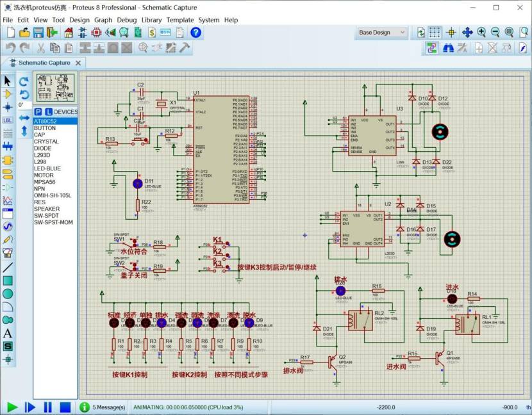Select the 2D text 'A' tool
Screen dimensions: 532x415
click(x=8, y=333)
